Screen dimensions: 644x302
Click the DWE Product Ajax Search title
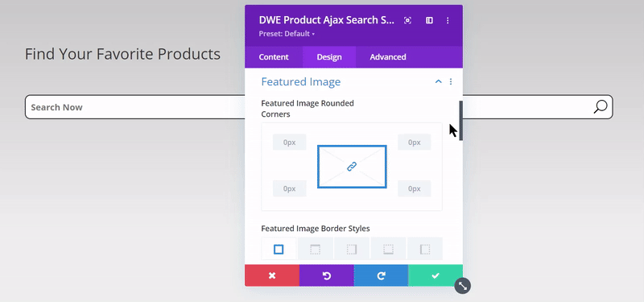pyautogui.click(x=327, y=20)
